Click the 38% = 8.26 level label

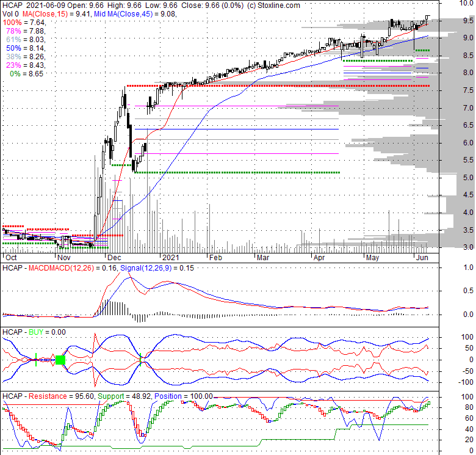[26, 57]
